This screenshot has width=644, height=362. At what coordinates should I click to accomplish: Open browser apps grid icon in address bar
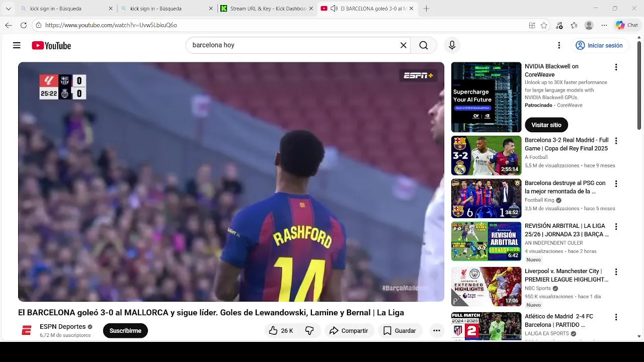[532, 25]
